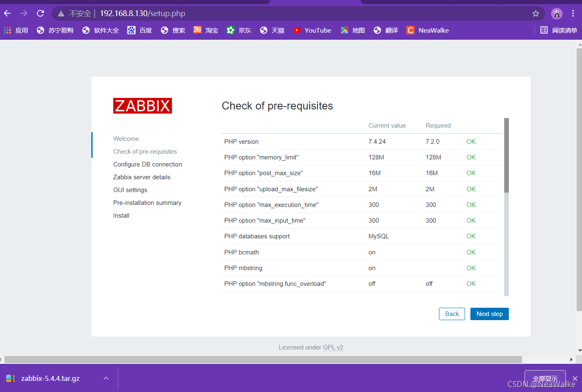582x392 pixels.
Task: Click PHP option "post_max_size" text
Action: pyautogui.click(x=264, y=173)
